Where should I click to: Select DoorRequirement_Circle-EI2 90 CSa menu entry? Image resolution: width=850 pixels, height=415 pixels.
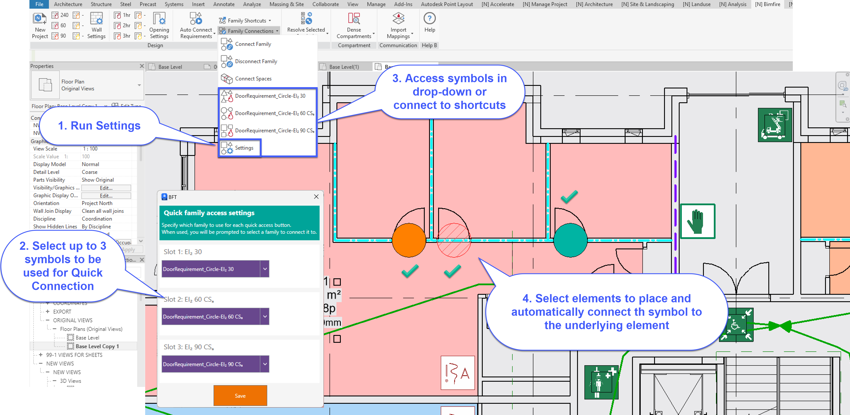pos(266,131)
